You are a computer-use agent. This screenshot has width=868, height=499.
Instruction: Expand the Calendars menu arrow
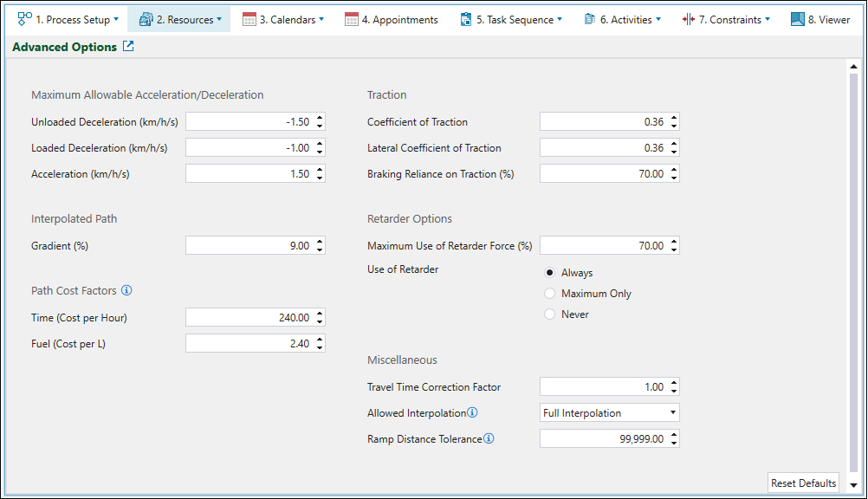pos(321,19)
